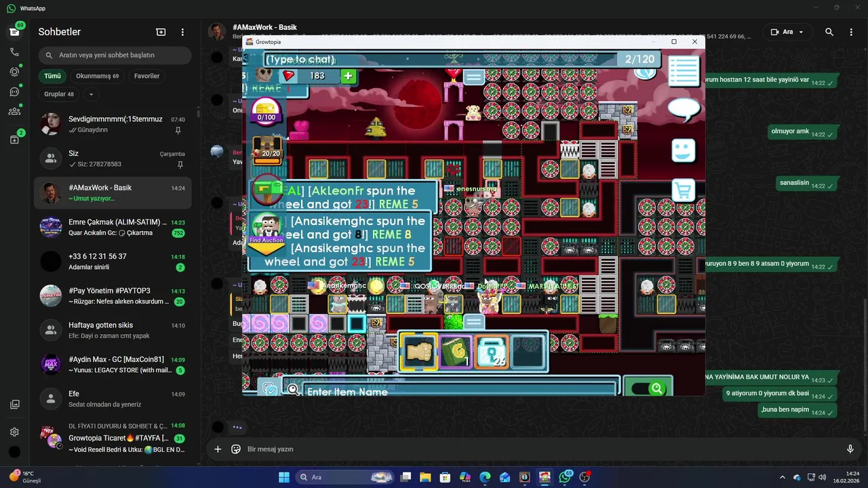This screenshot has height=488, width=868.
Task: Click the chat search field in Sohbetler
Action: [115, 55]
